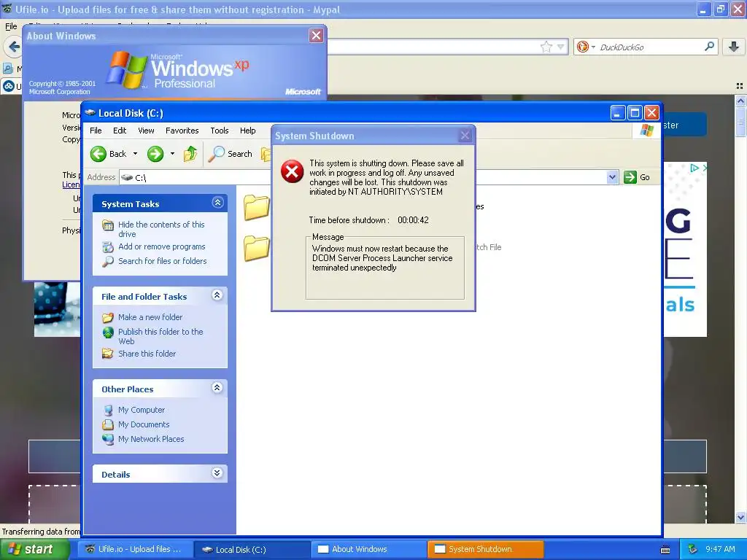This screenshot has height=560, width=747.
Task: Click Share this folder link
Action: [x=147, y=354]
